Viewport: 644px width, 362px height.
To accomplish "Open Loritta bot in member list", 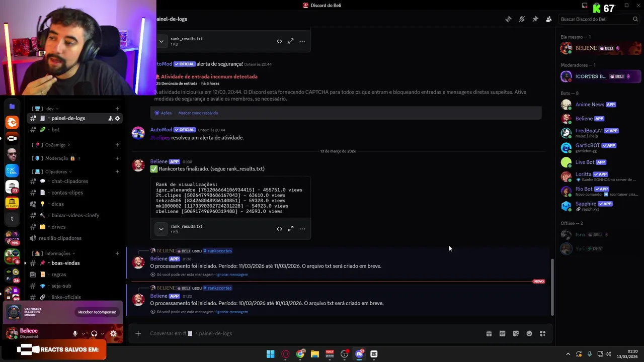I will pyautogui.click(x=600, y=176).
